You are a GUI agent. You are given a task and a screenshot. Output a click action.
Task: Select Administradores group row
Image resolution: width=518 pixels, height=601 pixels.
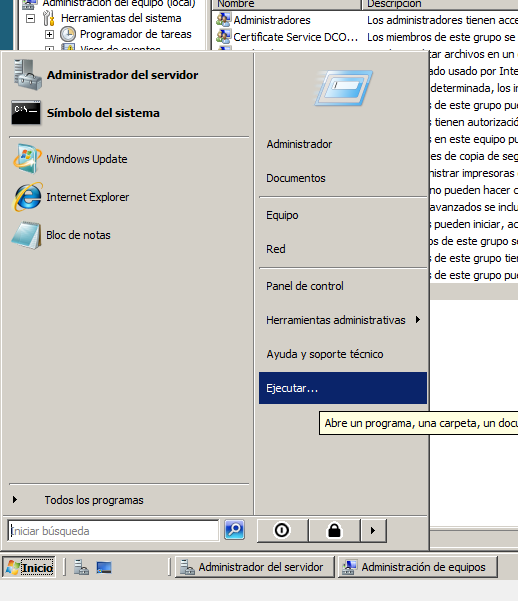coord(271,20)
